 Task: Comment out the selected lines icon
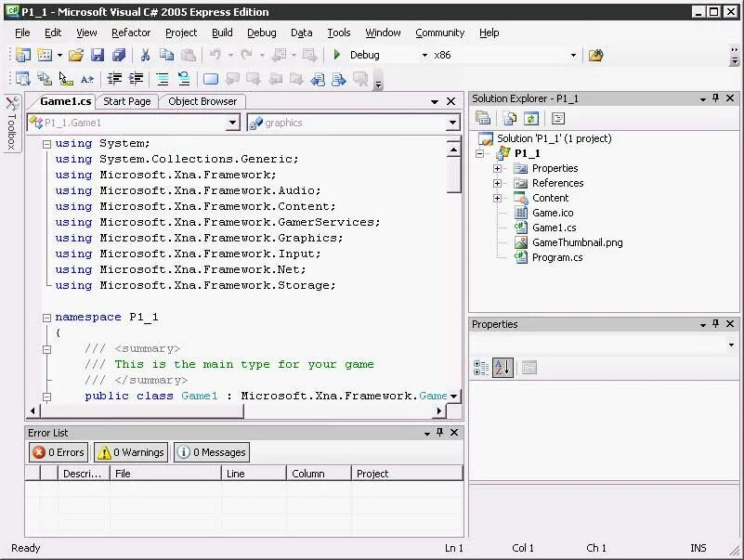point(163,79)
